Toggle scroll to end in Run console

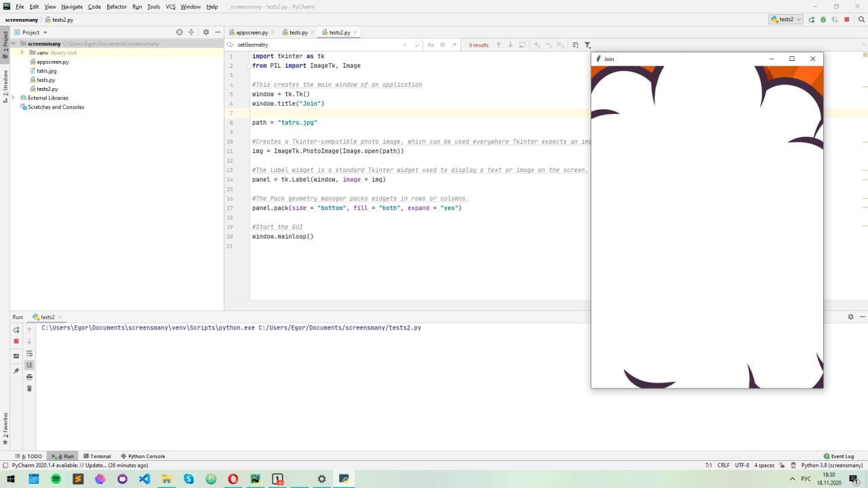coord(29,365)
